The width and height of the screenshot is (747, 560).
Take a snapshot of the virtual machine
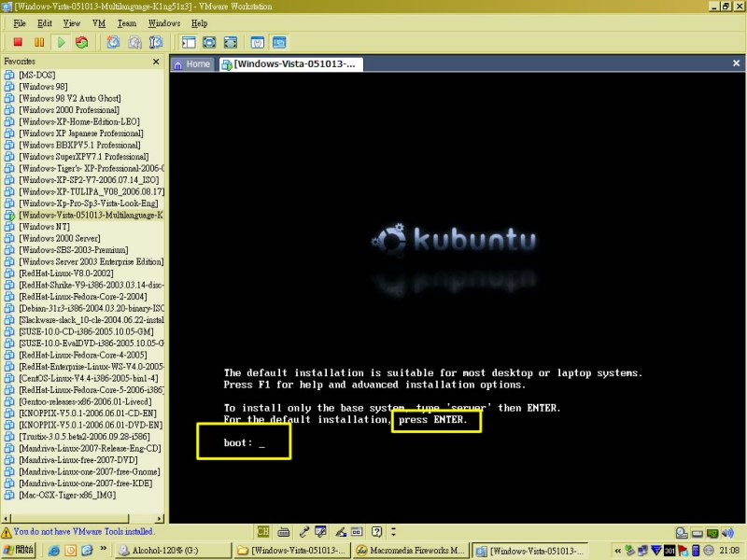coord(113,42)
